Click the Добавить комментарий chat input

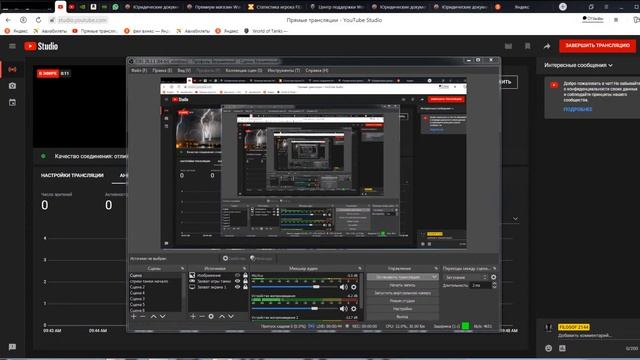click(x=584, y=336)
